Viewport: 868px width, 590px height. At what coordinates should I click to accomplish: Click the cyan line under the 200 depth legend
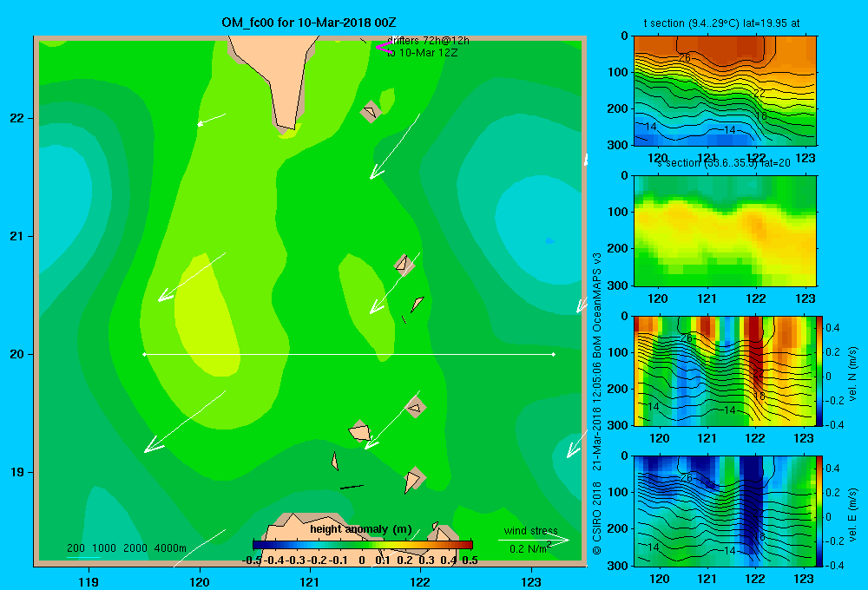click(x=83, y=557)
